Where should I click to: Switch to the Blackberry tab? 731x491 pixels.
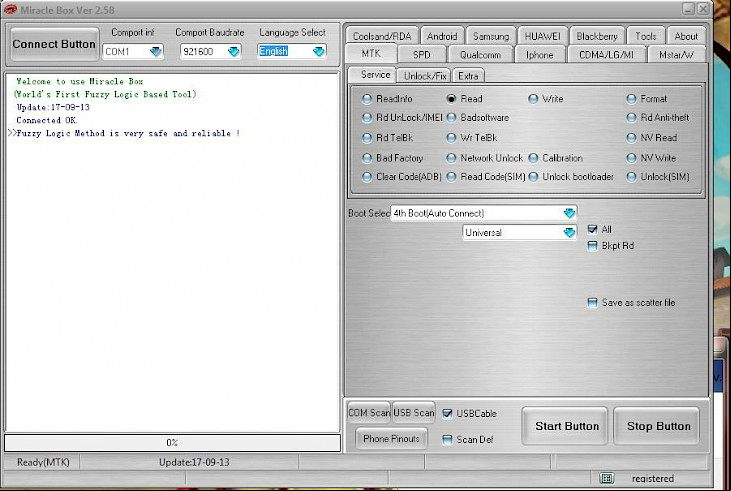pos(597,36)
